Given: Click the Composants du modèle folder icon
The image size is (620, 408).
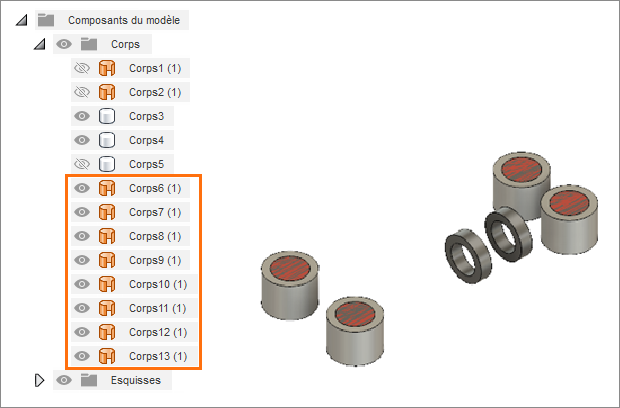Looking at the screenshot, I should click(46, 20).
